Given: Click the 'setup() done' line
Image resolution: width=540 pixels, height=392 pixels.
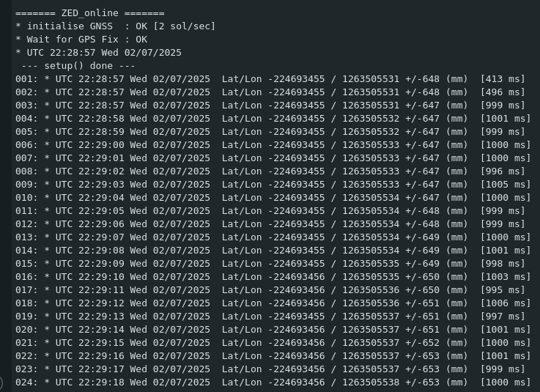Looking at the screenshot, I should pos(78,66).
